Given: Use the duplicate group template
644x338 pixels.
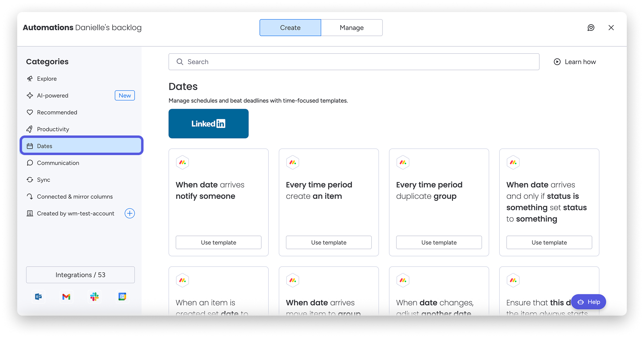Looking at the screenshot, I should tap(439, 242).
